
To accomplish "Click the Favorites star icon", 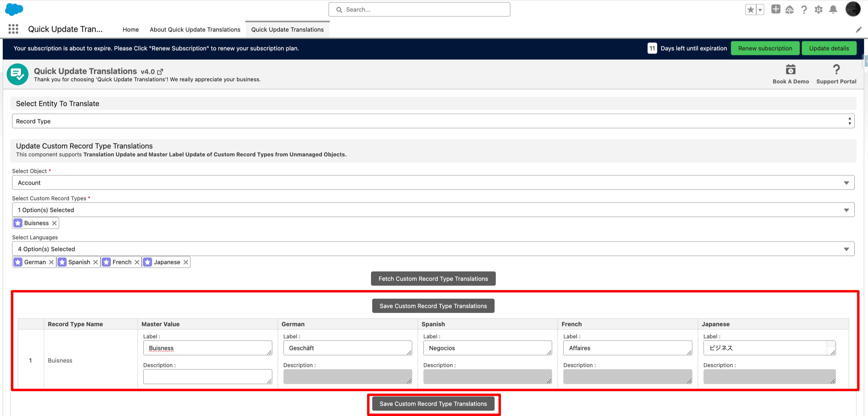I will pos(750,10).
